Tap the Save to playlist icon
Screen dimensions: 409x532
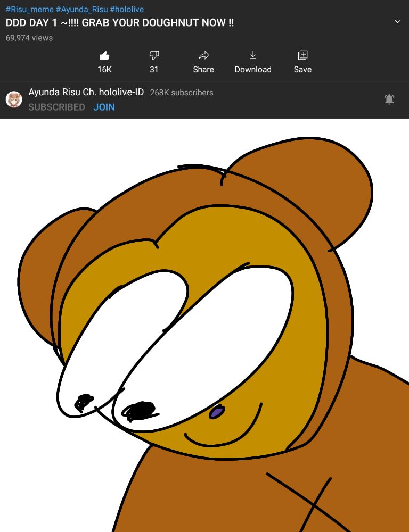(x=302, y=55)
